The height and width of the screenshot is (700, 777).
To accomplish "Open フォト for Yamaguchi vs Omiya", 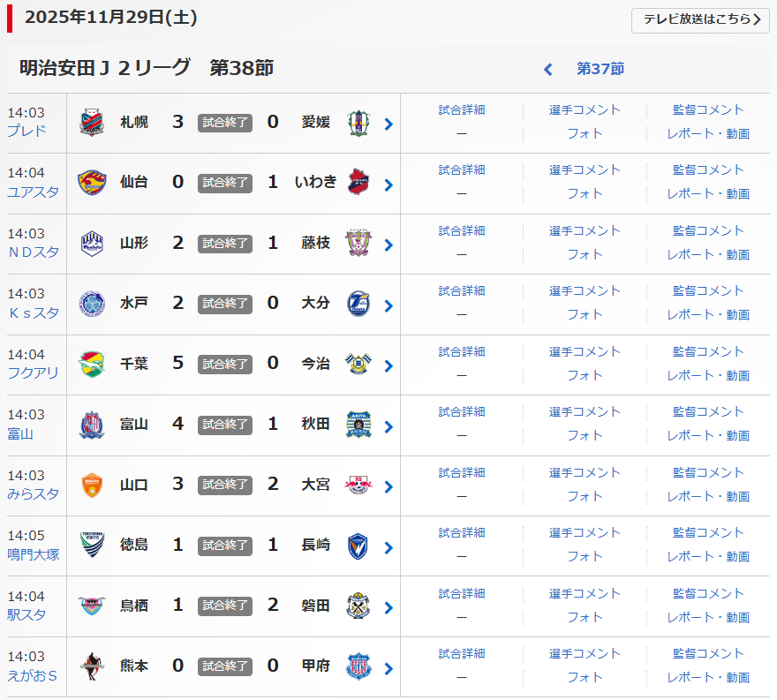I will 585,496.
